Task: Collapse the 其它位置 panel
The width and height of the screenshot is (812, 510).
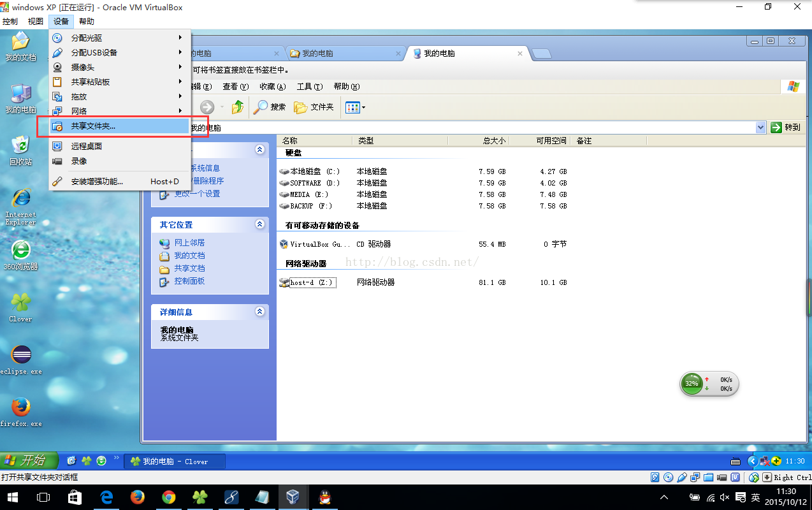Action: [x=259, y=224]
